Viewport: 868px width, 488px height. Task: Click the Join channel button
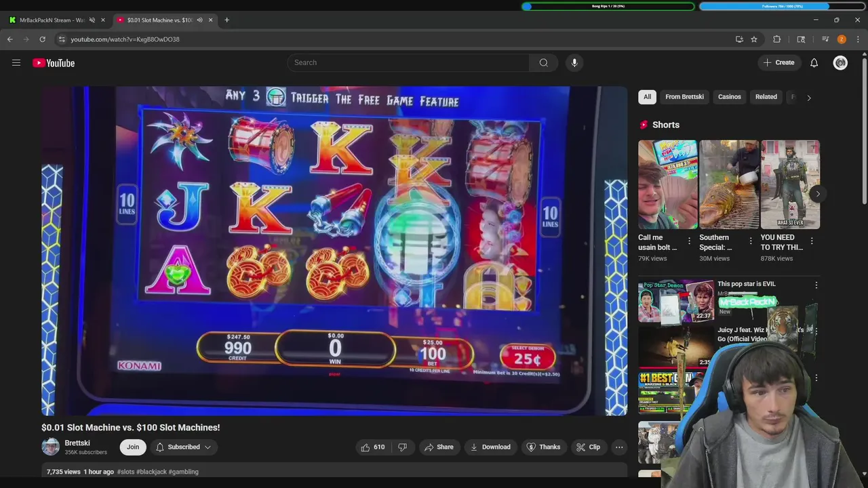click(133, 447)
